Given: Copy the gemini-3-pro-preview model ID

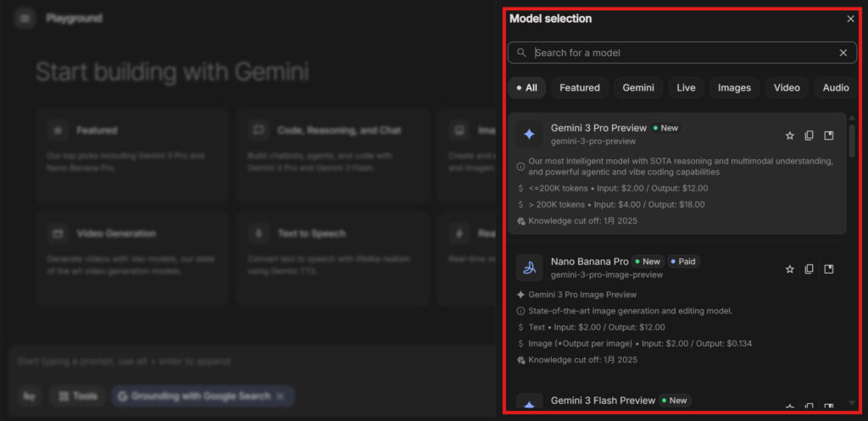Looking at the screenshot, I should pos(809,136).
